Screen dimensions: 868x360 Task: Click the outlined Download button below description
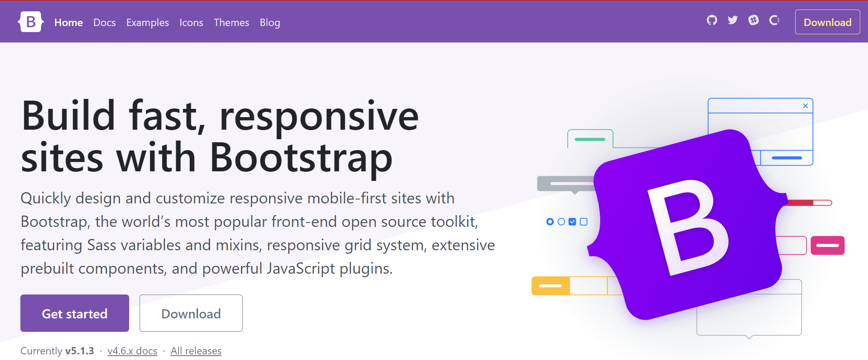[191, 313]
